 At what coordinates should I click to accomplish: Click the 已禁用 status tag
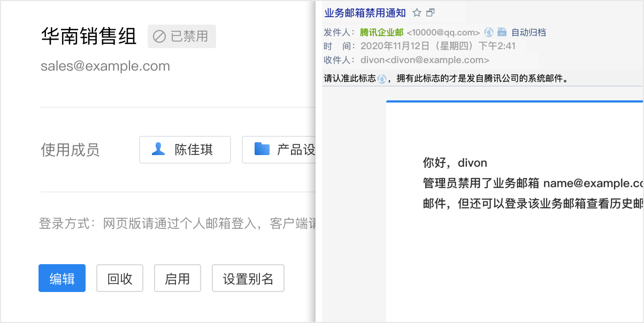coord(182,36)
